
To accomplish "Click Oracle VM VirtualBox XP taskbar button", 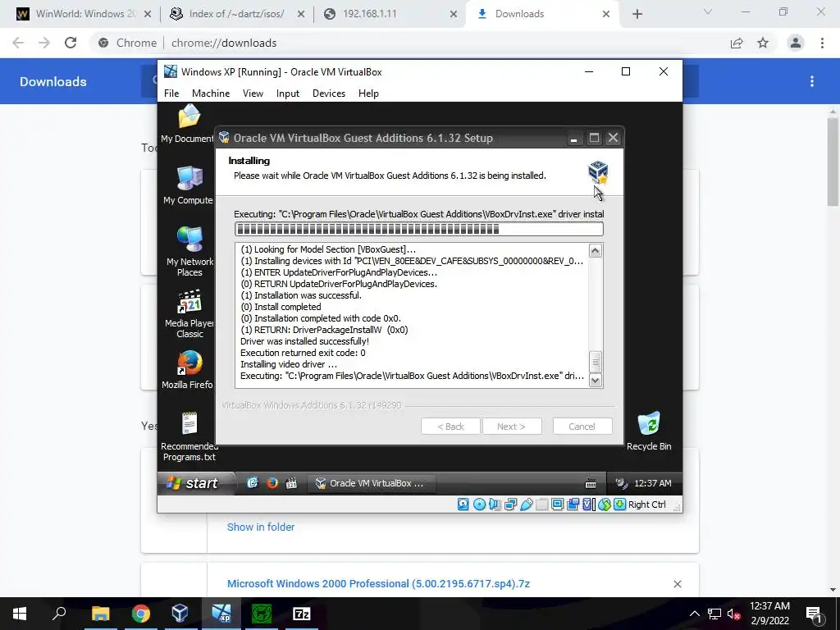I will click(371, 483).
